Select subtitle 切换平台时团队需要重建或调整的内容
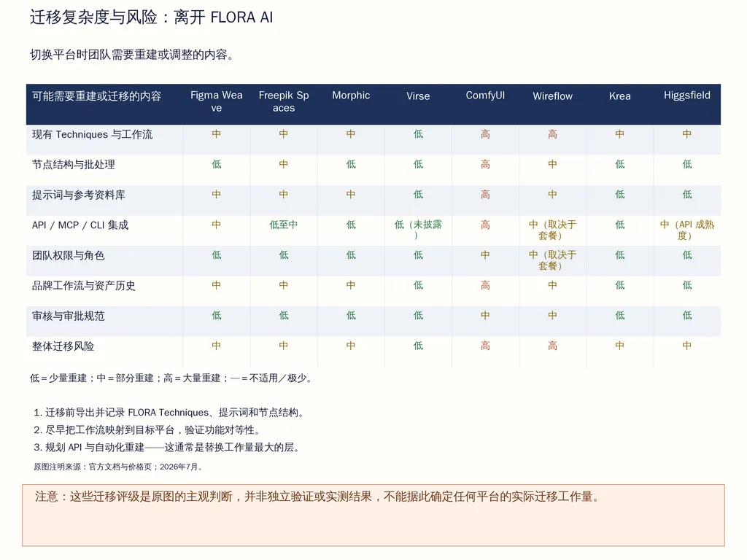Image resolution: width=747 pixels, height=560 pixels. click(131, 55)
